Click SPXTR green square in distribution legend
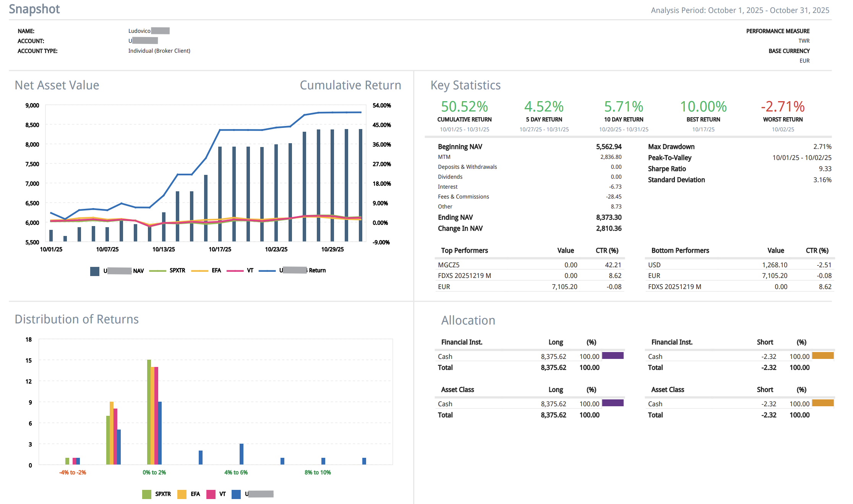 pyautogui.click(x=147, y=494)
